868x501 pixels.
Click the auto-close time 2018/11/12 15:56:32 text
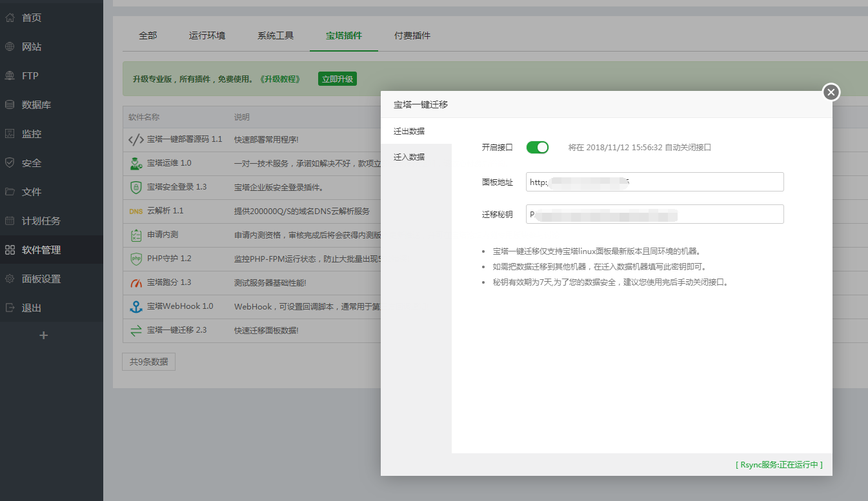624,147
